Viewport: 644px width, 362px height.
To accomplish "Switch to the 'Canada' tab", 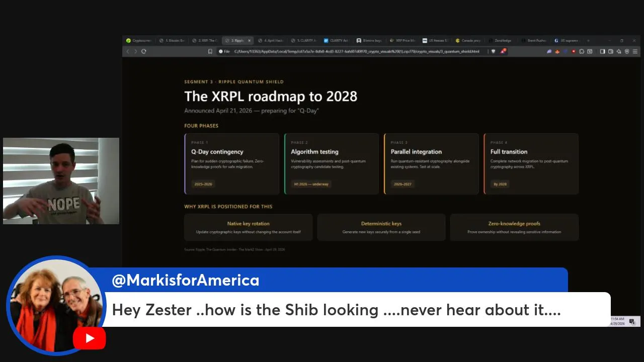I will 468,41.
